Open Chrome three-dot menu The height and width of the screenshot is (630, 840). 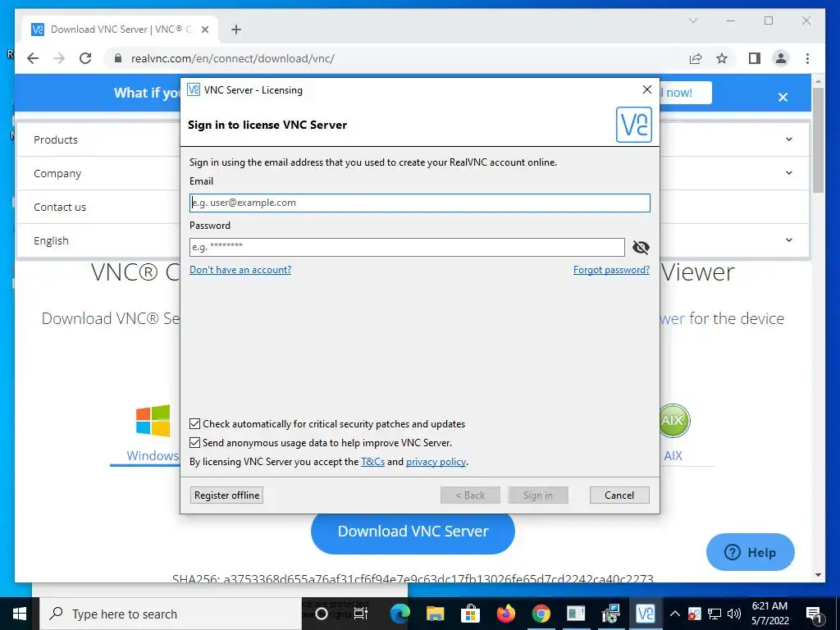point(807,58)
